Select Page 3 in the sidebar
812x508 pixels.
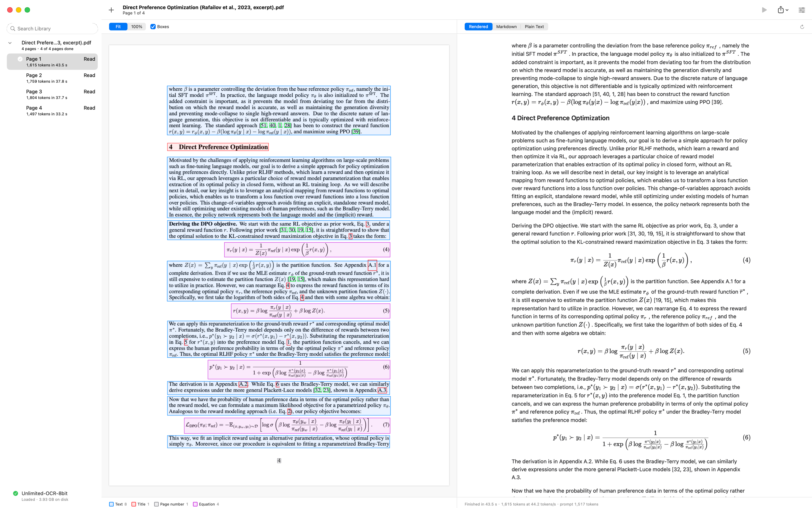click(52, 95)
